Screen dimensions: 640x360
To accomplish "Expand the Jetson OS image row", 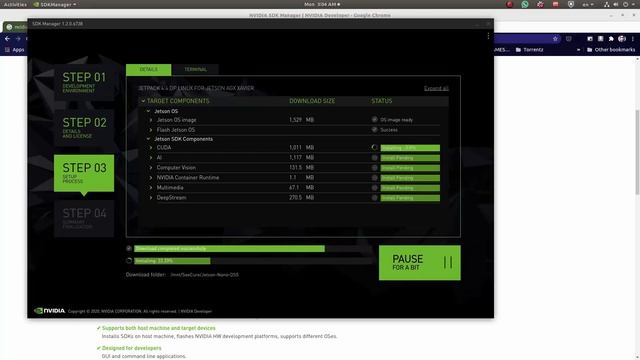I will (151, 120).
